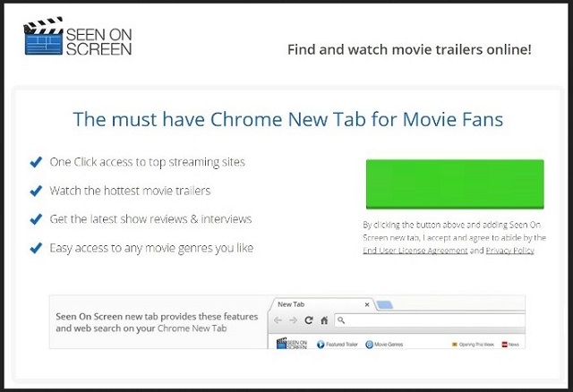Click the Seen On Screen clapperboard logo
The width and height of the screenshot is (573, 392).
tap(77, 36)
